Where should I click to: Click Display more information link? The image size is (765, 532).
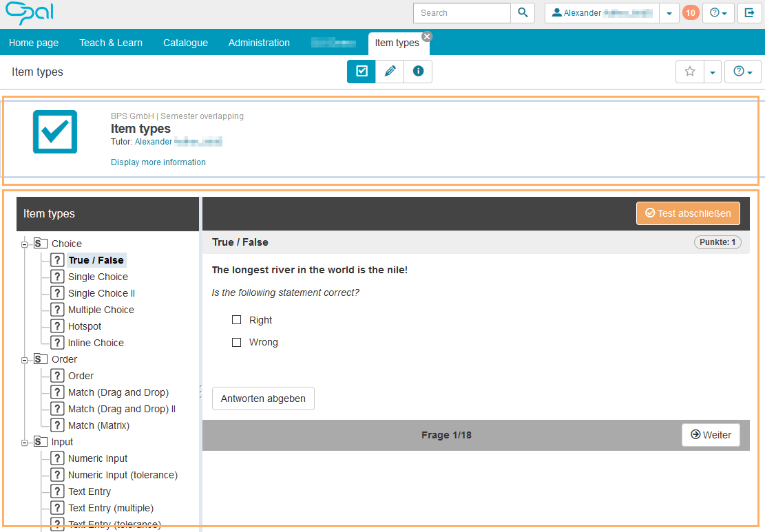click(158, 162)
